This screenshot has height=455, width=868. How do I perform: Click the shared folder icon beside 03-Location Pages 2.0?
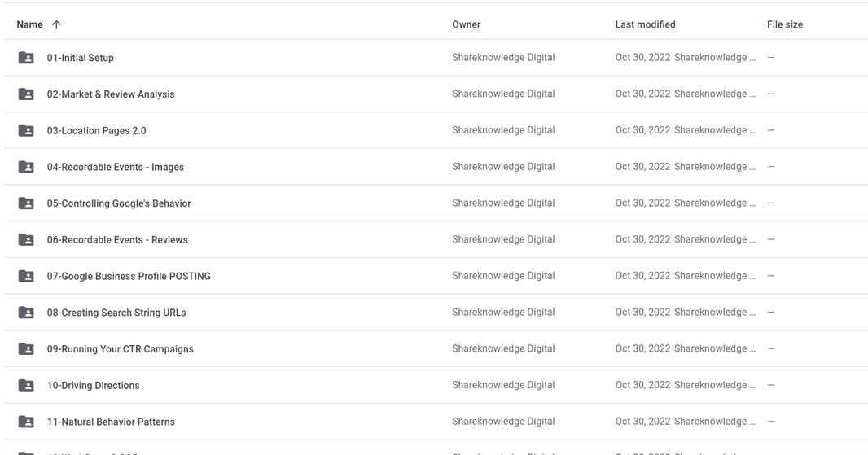[26, 130]
